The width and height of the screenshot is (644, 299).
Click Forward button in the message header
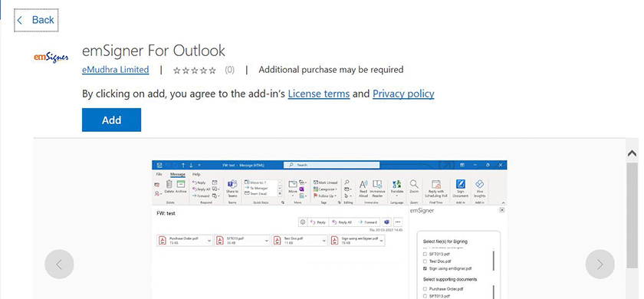[367, 222]
